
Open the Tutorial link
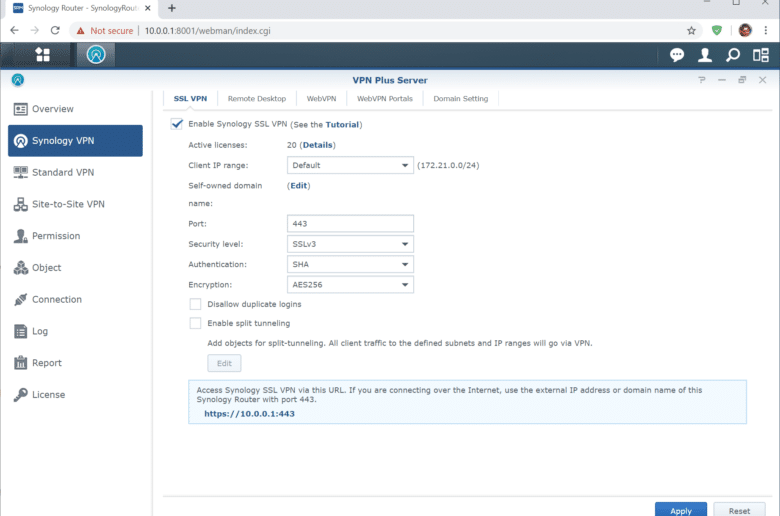click(342, 124)
